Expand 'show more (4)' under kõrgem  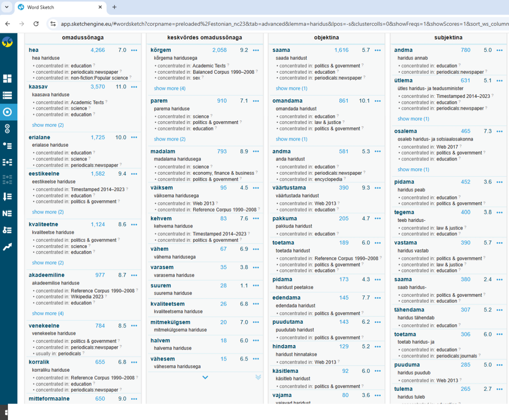coord(170,89)
